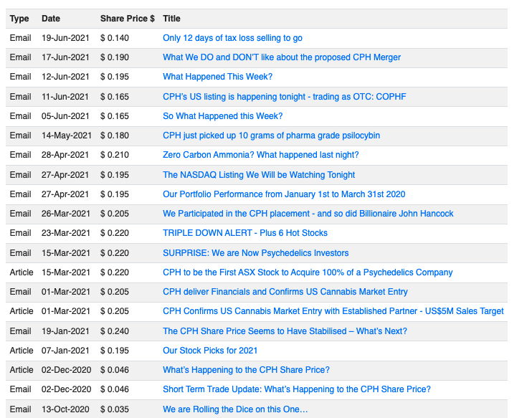Image resolution: width=532 pixels, height=418 pixels.
Task: Click the share price $ 0.240
Action: 114,331
